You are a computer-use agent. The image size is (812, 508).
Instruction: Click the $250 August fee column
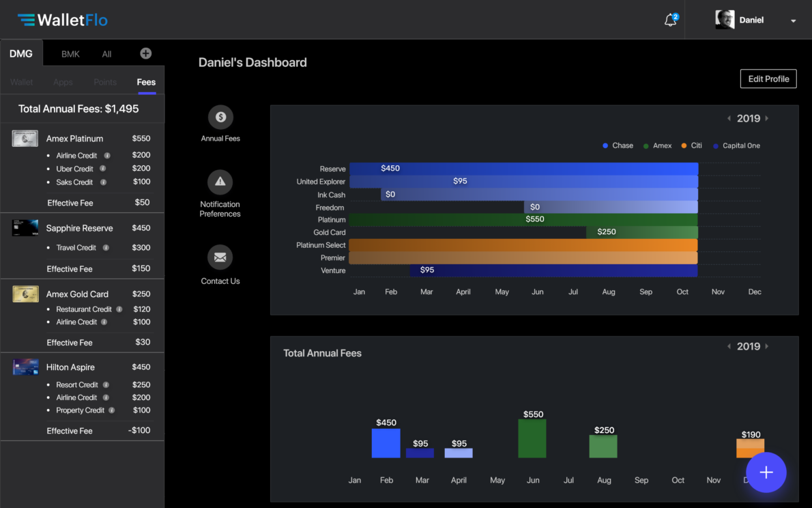603,447
